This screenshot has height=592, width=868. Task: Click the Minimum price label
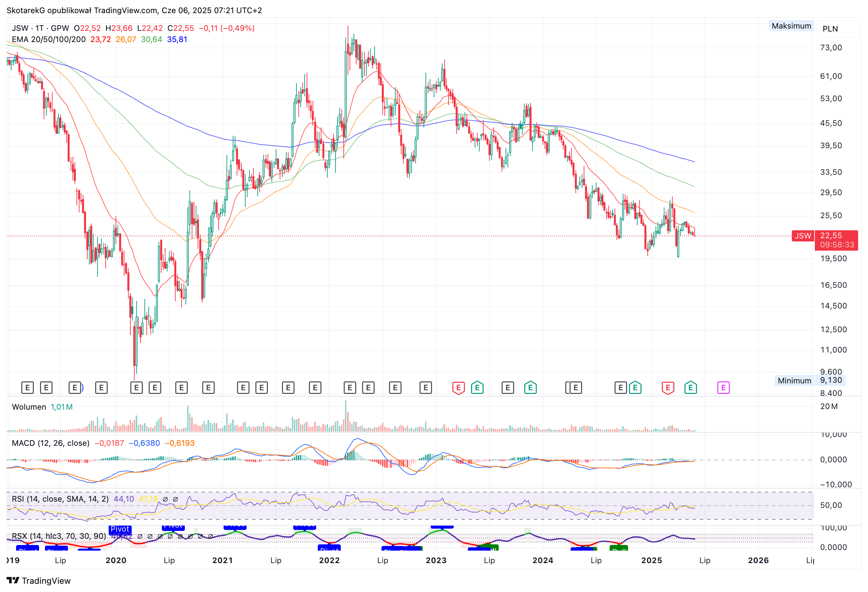[794, 380]
